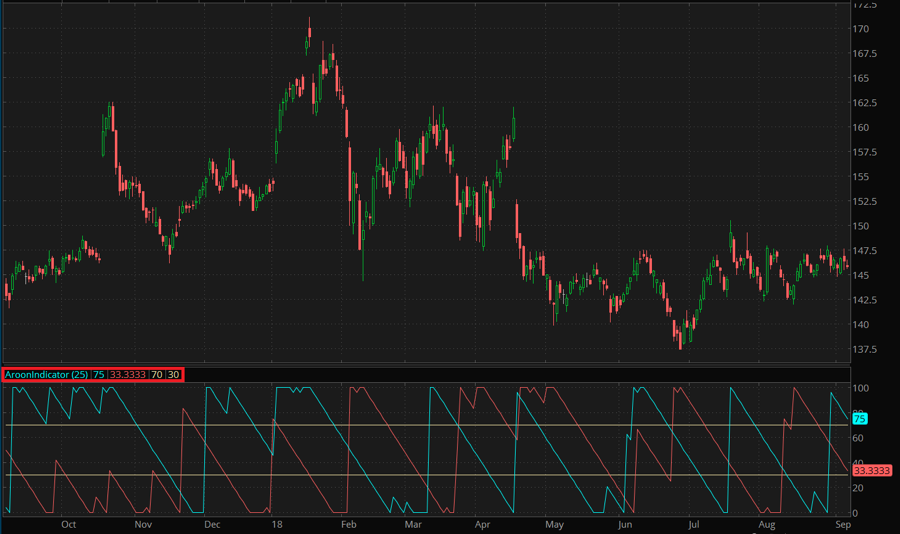This screenshot has width=900, height=534.
Task: Click the Aug label on the time axis
Action: point(767,523)
